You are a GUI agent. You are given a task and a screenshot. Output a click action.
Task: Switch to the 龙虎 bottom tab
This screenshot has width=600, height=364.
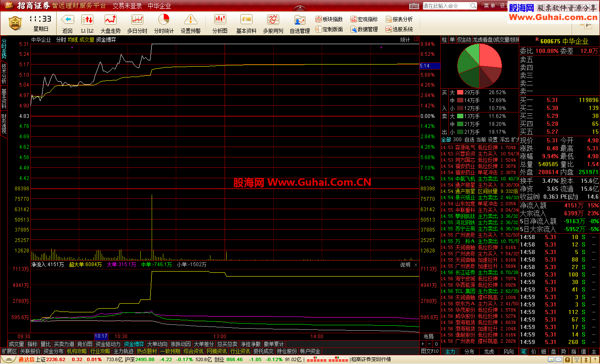pos(489,352)
